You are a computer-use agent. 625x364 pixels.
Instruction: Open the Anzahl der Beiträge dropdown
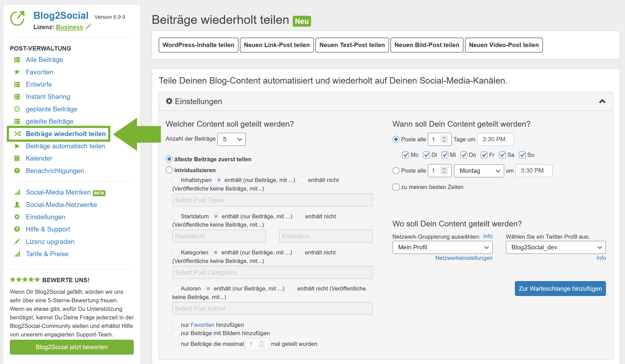coord(231,139)
